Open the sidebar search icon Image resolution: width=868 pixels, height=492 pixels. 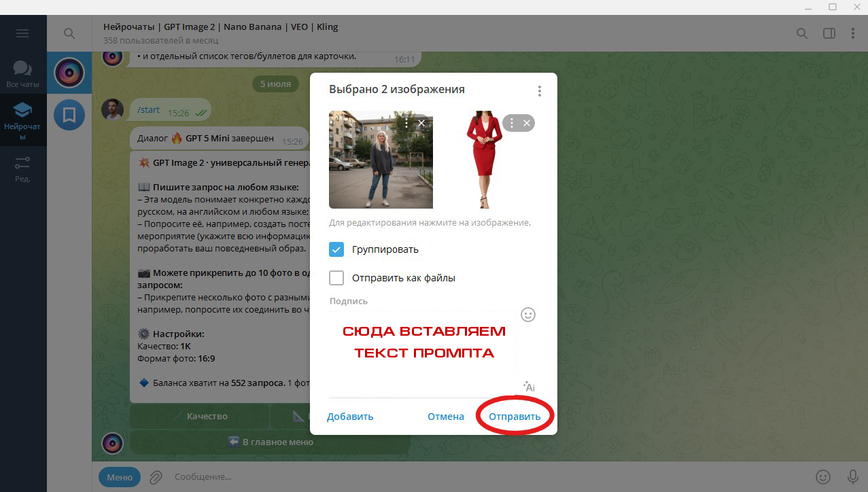69,33
